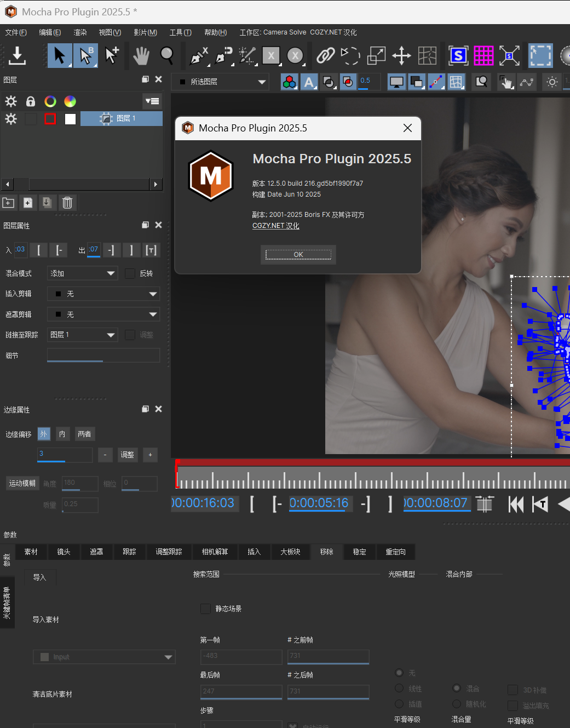
Task: Open the 工具(T) menu
Action: coord(180,32)
